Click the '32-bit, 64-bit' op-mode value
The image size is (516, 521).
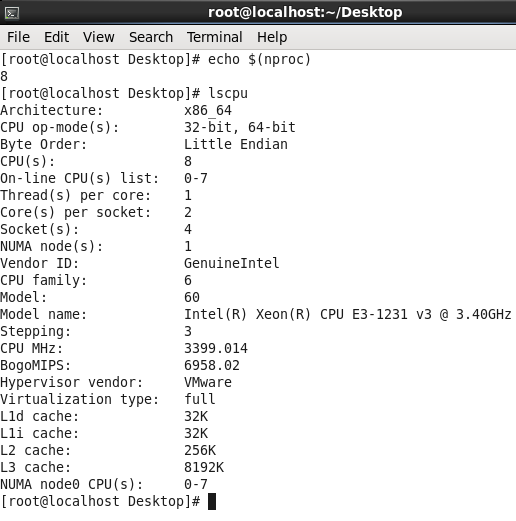(x=240, y=127)
